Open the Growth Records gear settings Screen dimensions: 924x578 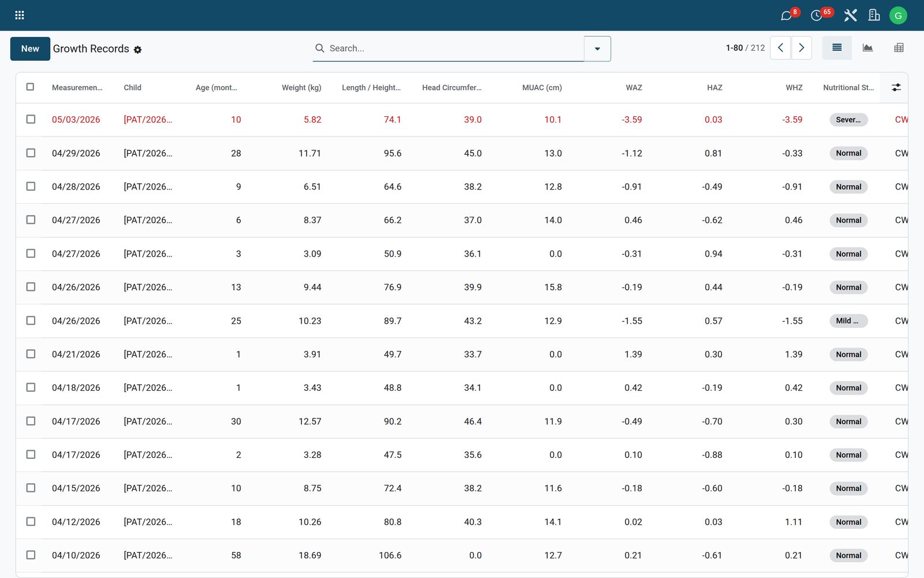click(x=137, y=50)
